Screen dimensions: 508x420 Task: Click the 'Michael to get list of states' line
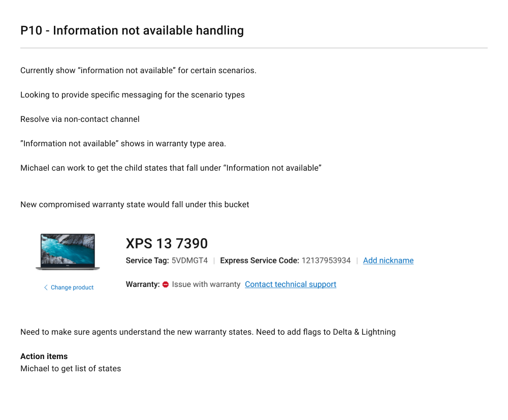point(71,369)
